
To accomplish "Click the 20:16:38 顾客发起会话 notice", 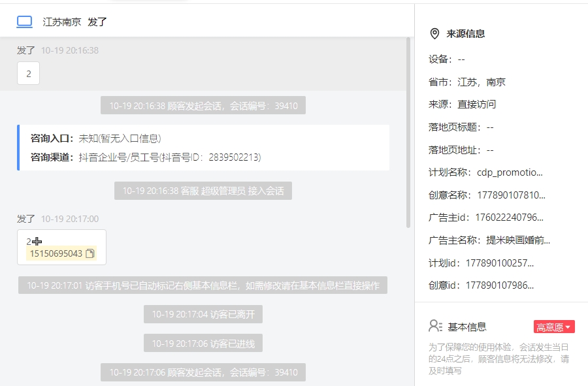I will click(203, 106).
